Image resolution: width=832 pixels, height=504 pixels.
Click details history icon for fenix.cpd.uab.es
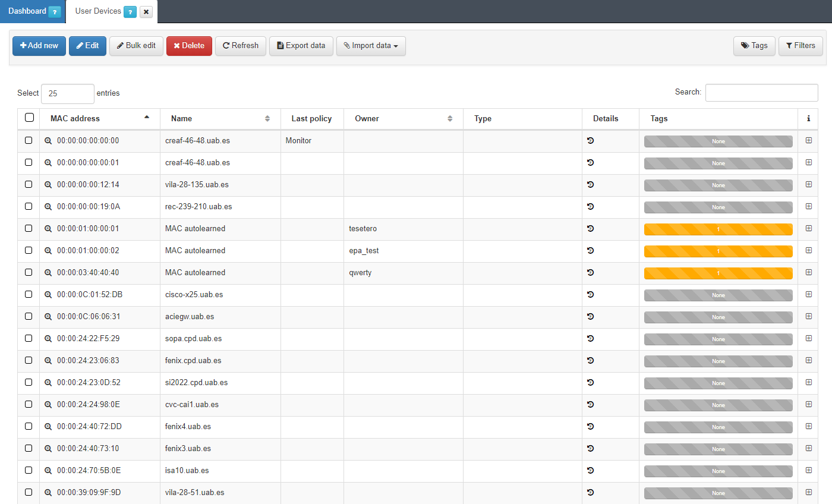click(591, 360)
